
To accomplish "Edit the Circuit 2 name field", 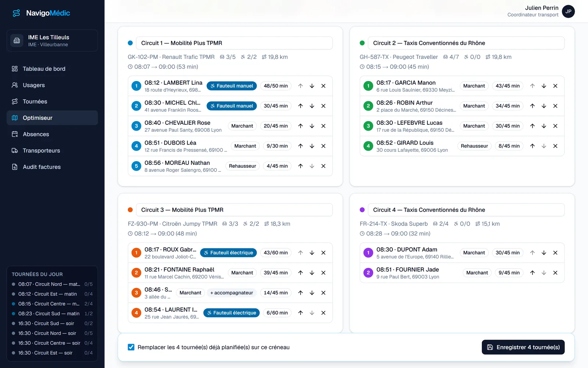I will click(466, 43).
